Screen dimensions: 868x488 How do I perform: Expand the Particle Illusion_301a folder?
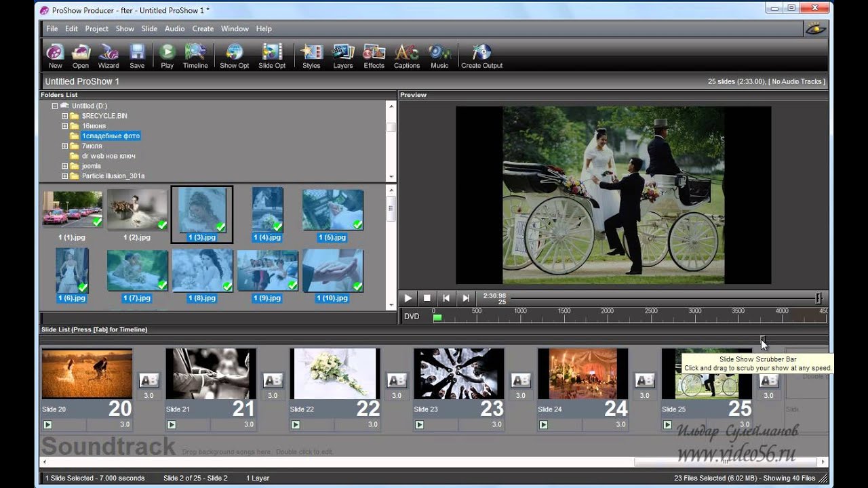(x=65, y=176)
